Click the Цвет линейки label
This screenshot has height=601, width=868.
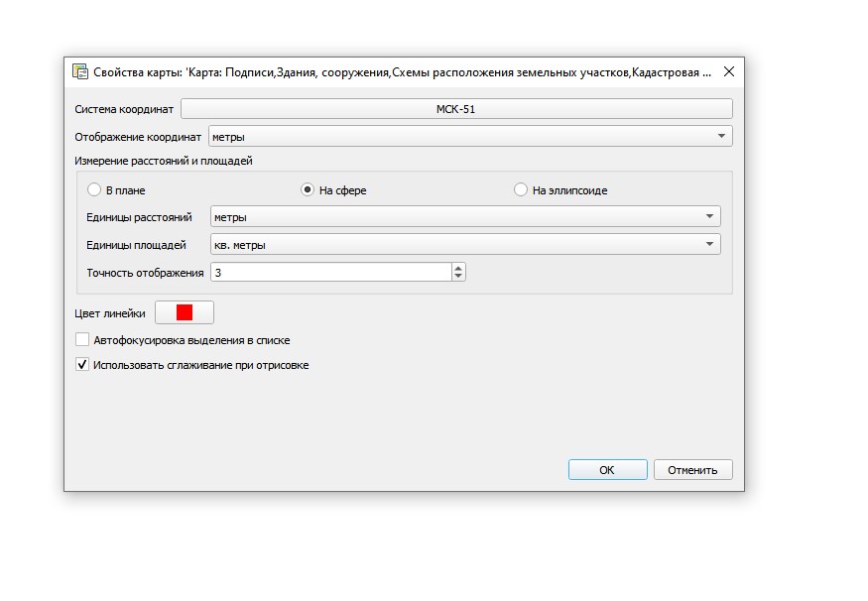pos(110,313)
